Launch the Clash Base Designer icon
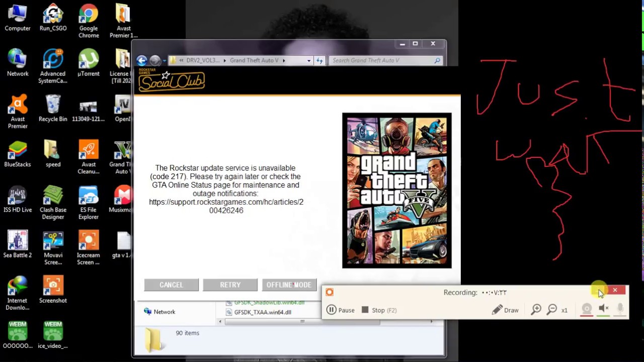 point(53,202)
